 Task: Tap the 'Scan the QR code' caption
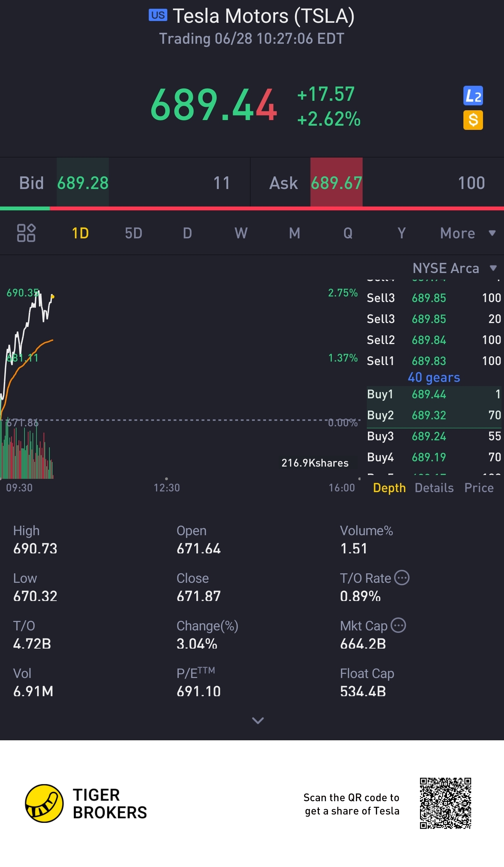pyautogui.click(x=352, y=804)
